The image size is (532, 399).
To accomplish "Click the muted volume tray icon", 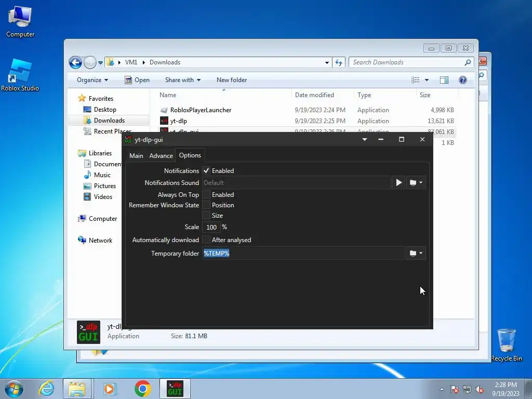I will click(480, 389).
